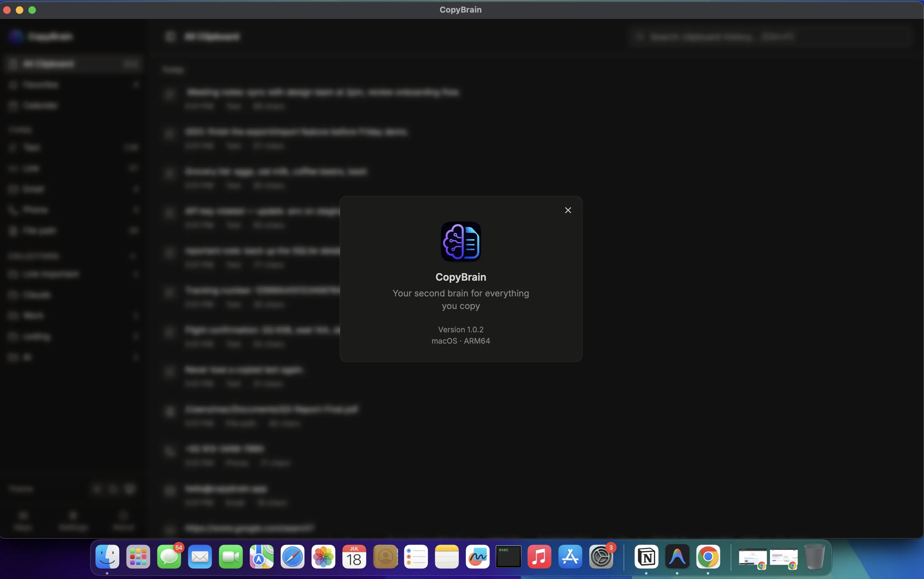This screenshot has width=924, height=579.
Task: Restore the minimized dark-header Chrome window
Action: tap(753, 558)
